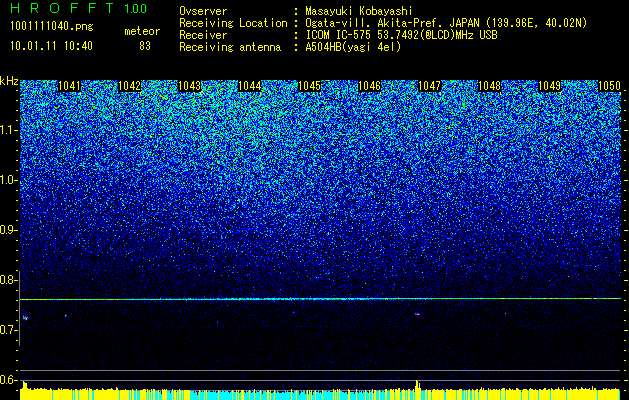Click the observer name Masayuki Kobayashi
629x400 pixels.
359,11
